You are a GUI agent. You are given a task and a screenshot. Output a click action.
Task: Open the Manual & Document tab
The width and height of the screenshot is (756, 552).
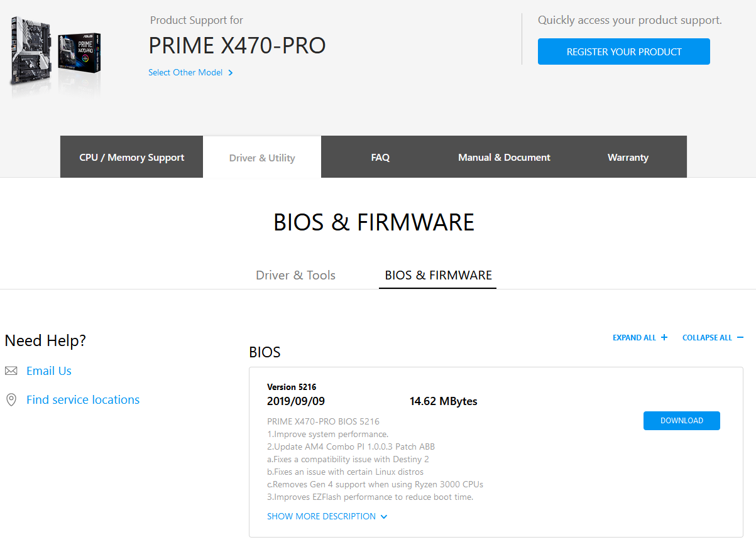point(504,157)
